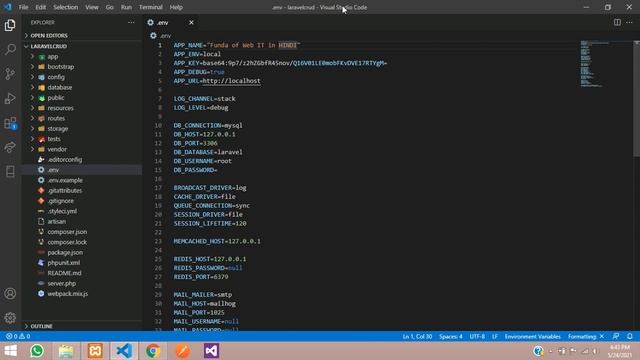Screen dimensions: 640x360
Task: Change file encoding UTF-8
Action: (477, 336)
